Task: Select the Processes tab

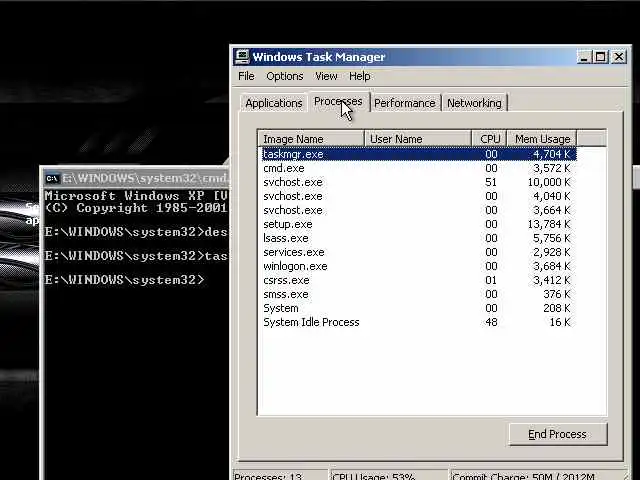Action: (x=338, y=102)
